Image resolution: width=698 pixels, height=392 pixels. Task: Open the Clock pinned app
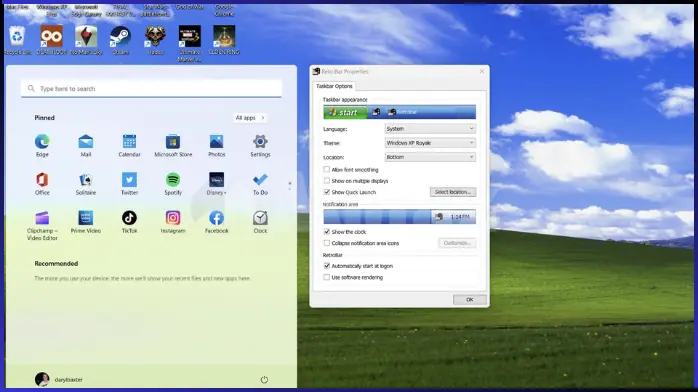(260, 222)
